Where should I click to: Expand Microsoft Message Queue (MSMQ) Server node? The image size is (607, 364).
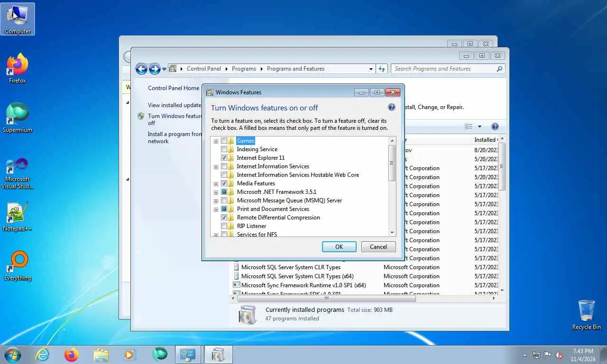point(216,201)
